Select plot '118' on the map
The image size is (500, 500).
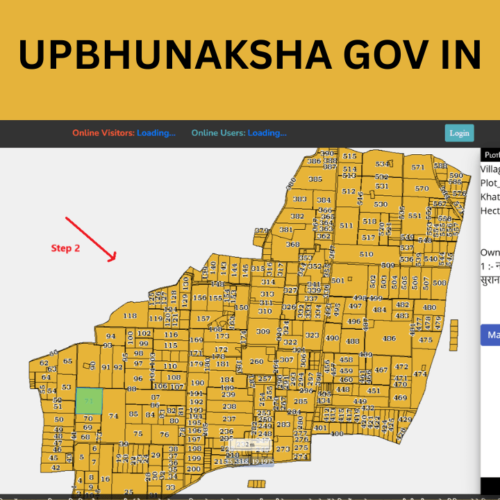click(x=130, y=315)
